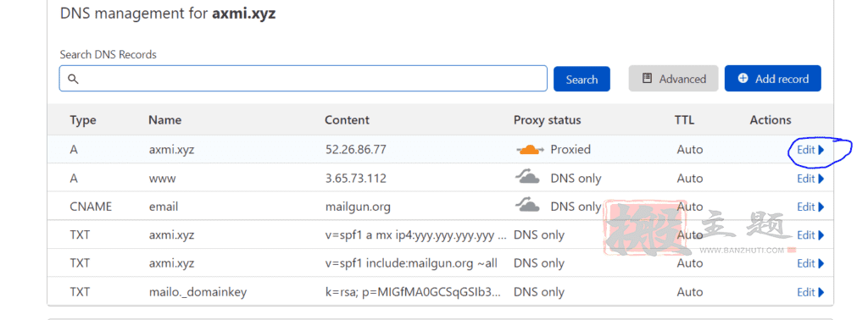
Task: Click DNS only label in mailo._domainkey row
Action: click(539, 292)
